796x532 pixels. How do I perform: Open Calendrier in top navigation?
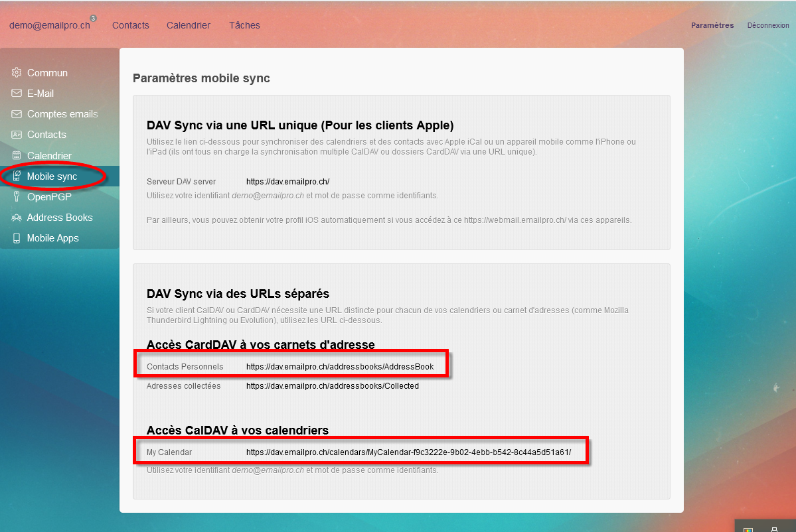189,25
